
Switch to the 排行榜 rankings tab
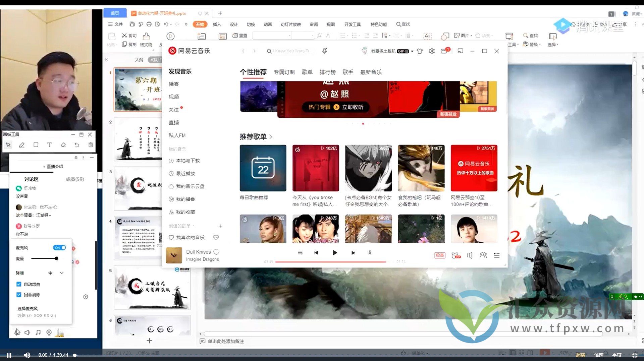tap(327, 72)
